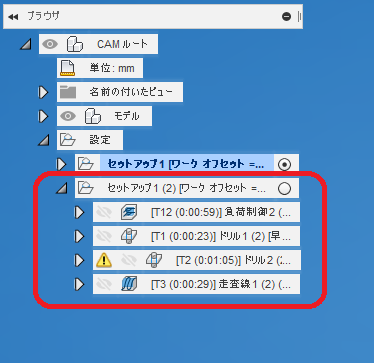
Task: Expand the モデル node
Action: point(44,116)
